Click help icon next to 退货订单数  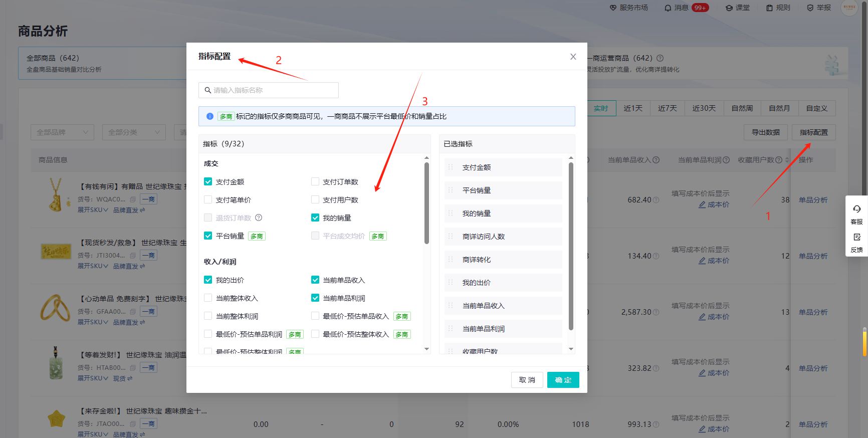(x=259, y=218)
